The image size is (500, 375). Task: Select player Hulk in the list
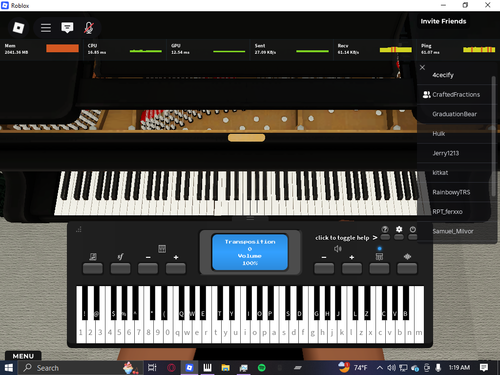(455, 134)
